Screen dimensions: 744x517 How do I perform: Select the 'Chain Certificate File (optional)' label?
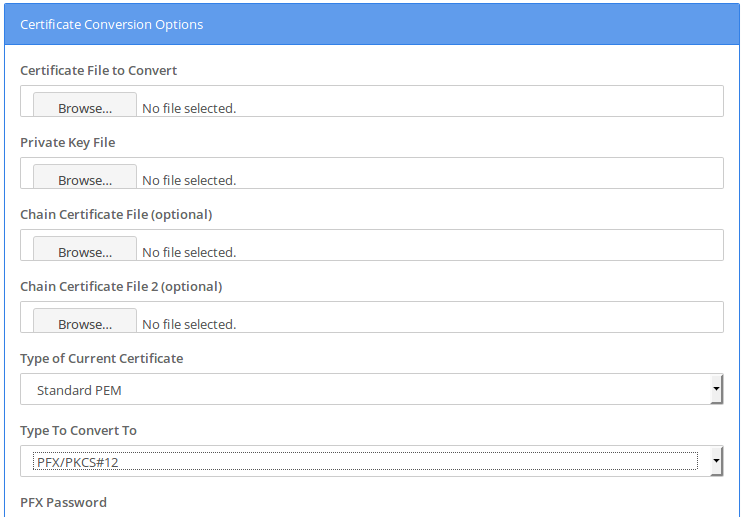116,215
